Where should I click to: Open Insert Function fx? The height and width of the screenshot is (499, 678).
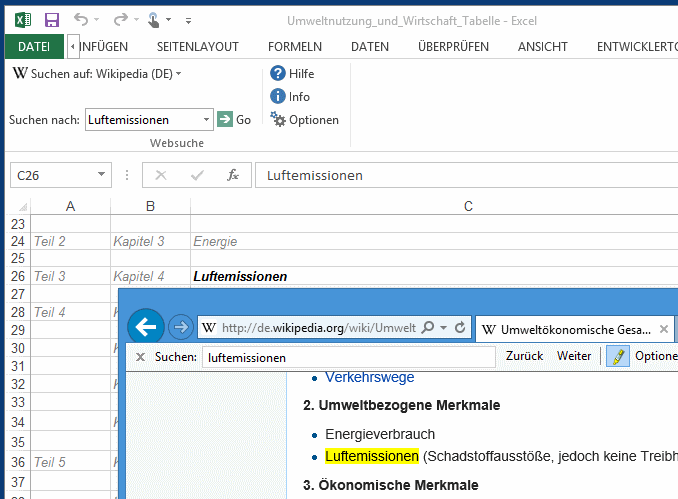point(233,175)
